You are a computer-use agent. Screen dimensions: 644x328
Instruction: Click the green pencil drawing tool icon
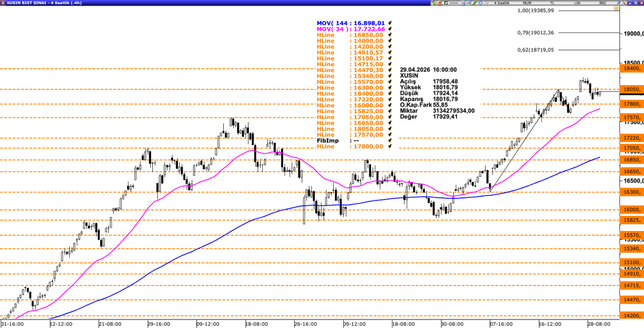[475, 3]
